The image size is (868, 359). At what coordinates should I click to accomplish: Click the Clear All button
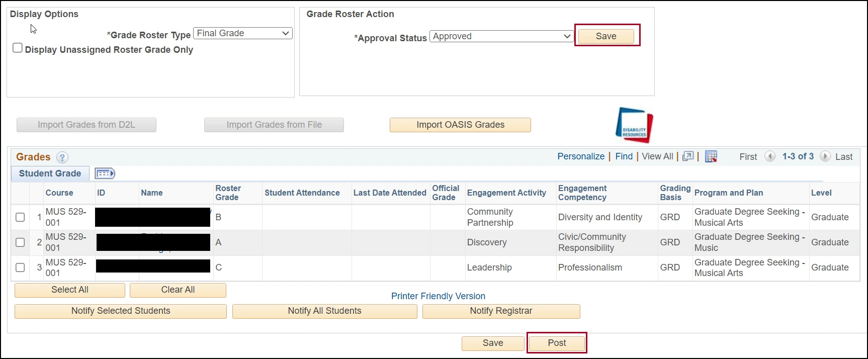pos(178,290)
